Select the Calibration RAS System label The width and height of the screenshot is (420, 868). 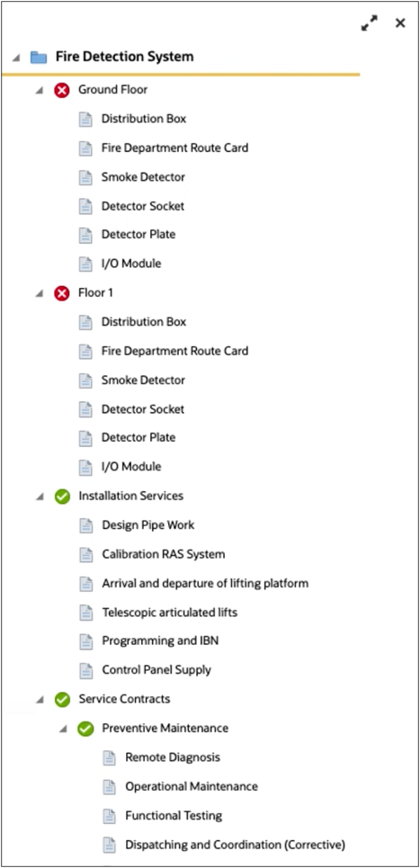(164, 554)
